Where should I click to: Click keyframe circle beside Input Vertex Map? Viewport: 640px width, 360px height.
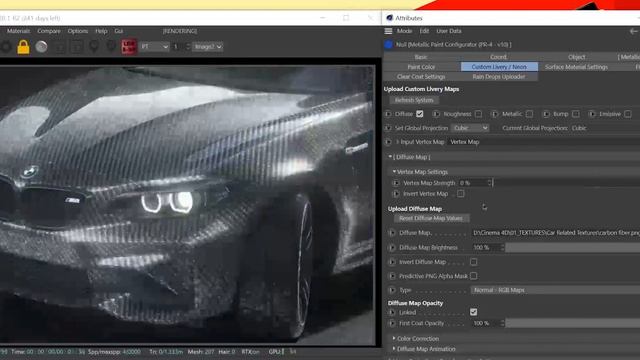[388, 142]
